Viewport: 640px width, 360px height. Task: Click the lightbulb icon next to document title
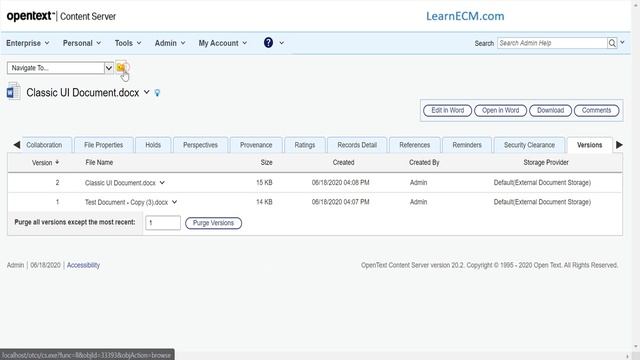(x=157, y=93)
